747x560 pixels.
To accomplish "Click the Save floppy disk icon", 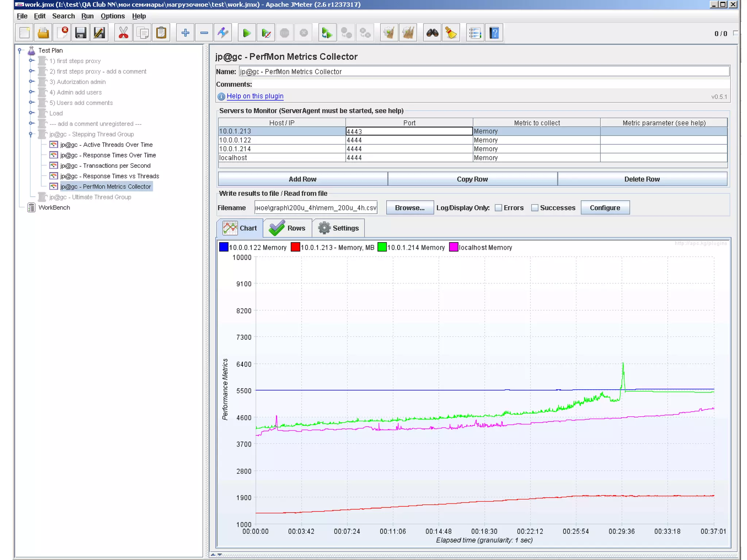I will pyautogui.click(x=81, y=33).
